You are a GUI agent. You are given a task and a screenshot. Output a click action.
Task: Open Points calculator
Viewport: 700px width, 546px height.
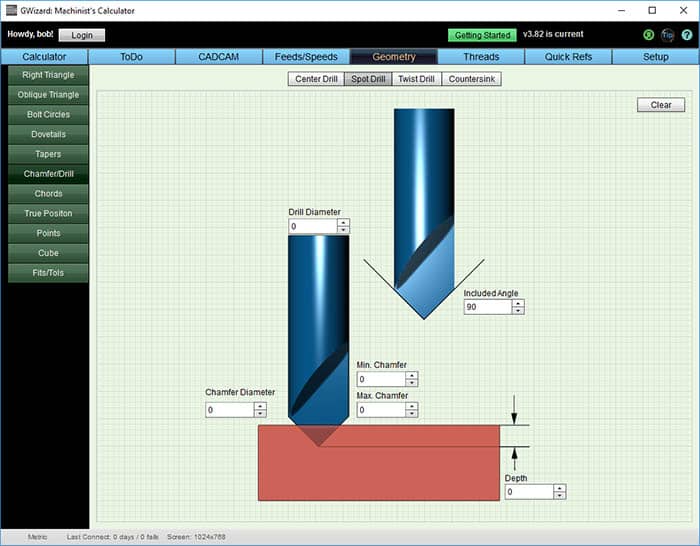point(48,233)
